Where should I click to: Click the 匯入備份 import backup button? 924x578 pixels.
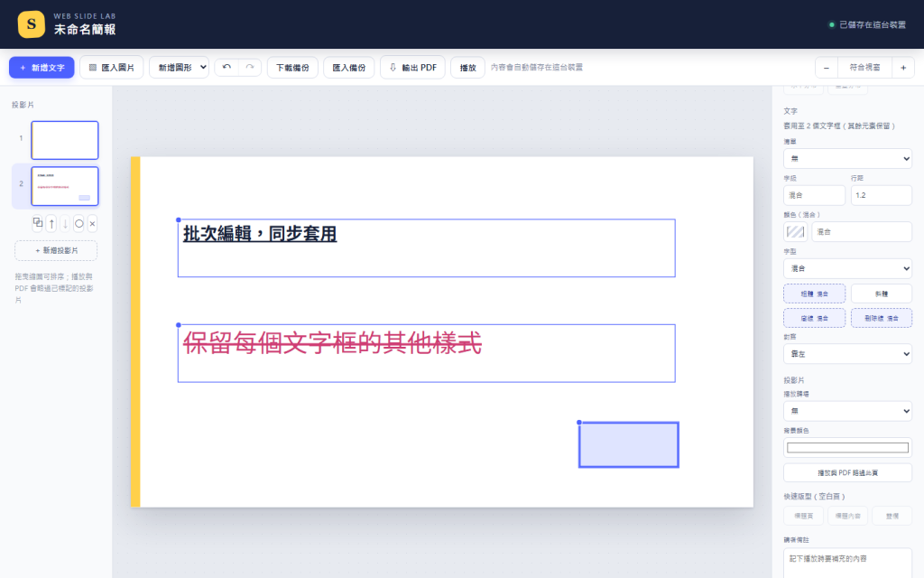349,67
